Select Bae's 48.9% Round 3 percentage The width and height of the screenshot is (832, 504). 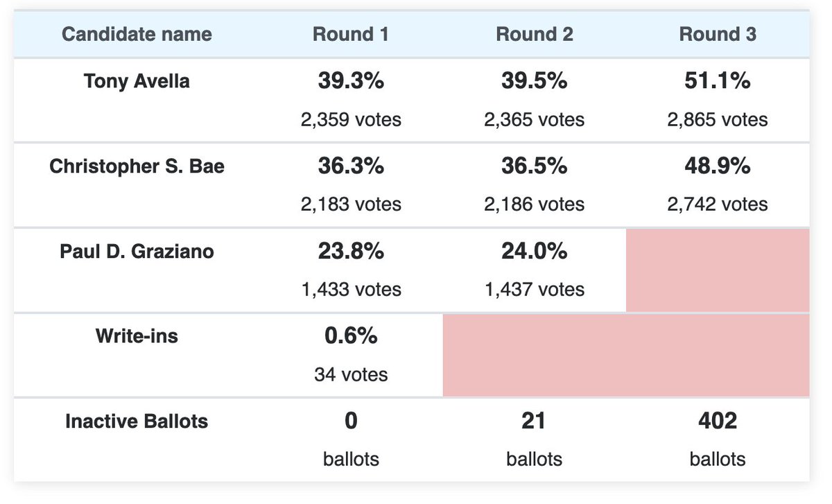click(717, 166)
